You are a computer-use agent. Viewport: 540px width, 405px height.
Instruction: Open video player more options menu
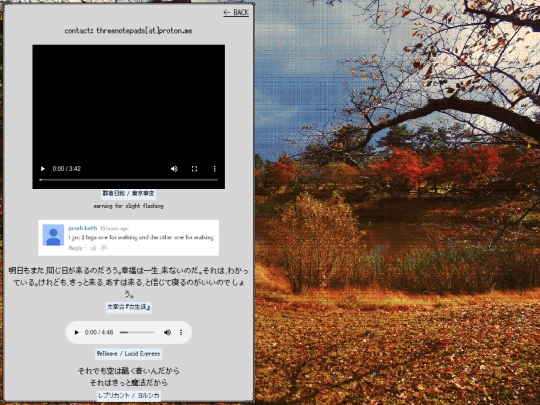[x=215, y=169]
